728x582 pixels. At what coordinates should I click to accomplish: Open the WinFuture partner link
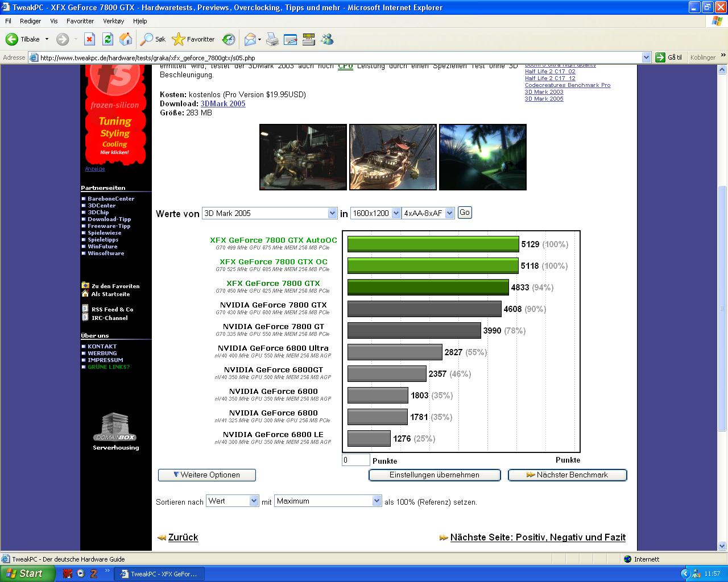102,246
